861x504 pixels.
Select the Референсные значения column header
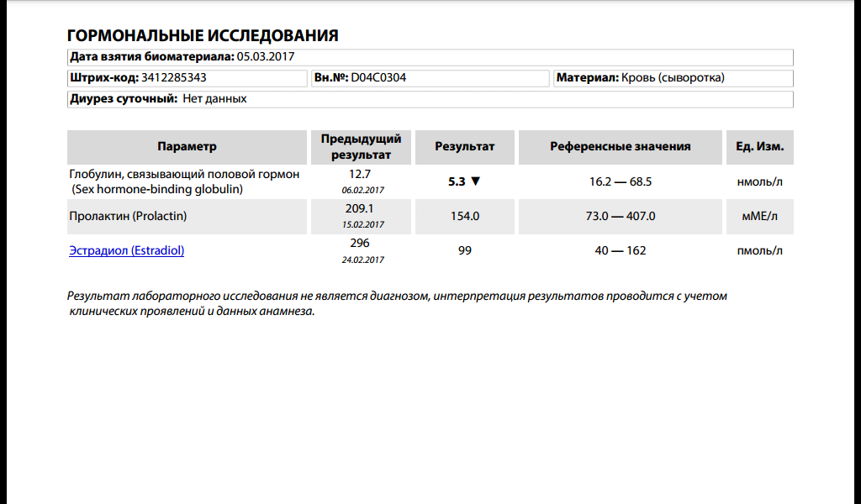620,146
